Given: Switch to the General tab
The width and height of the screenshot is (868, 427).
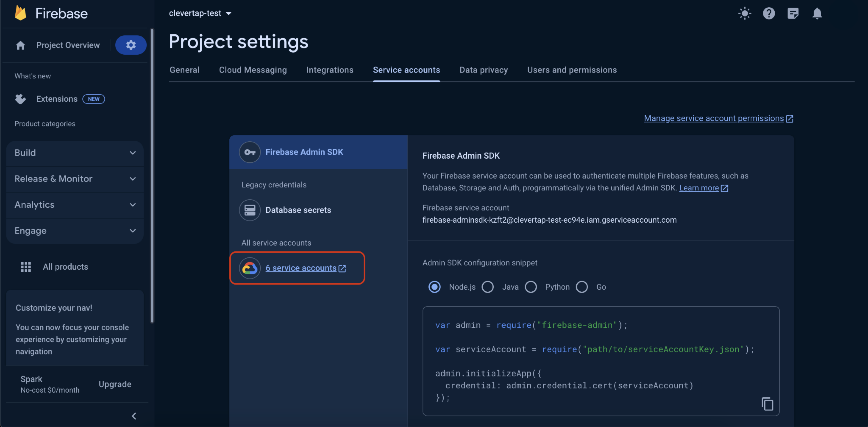Looking at the screenshot, I should coord(184,70).
